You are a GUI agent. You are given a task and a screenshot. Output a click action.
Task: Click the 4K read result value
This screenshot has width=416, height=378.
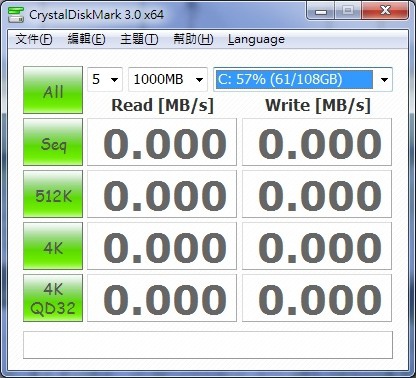point(162,246)
